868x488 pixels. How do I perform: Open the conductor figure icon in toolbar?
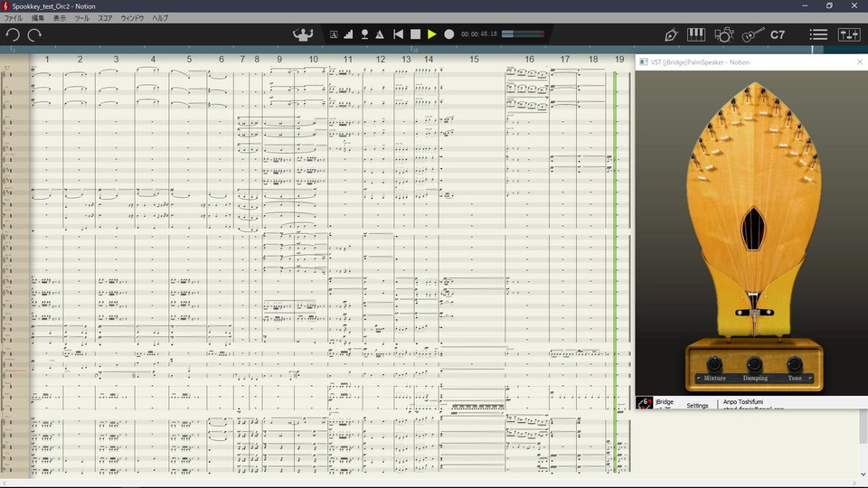point(303,34)
